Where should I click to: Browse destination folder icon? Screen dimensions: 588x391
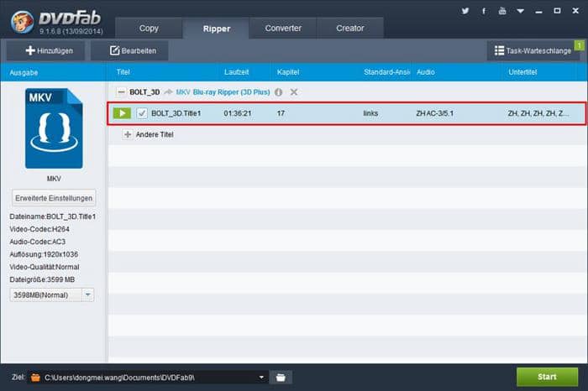tap(281, 377)
